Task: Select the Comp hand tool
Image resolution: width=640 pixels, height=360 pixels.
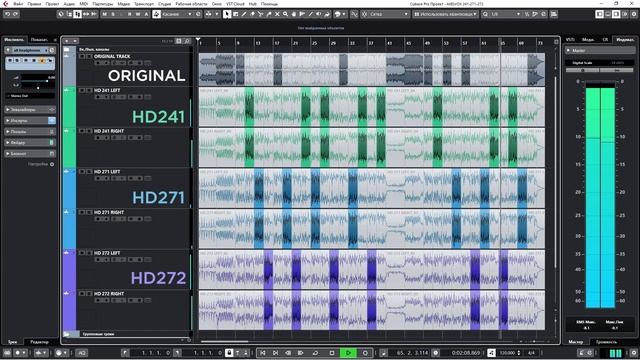Action: coord(293,14)
